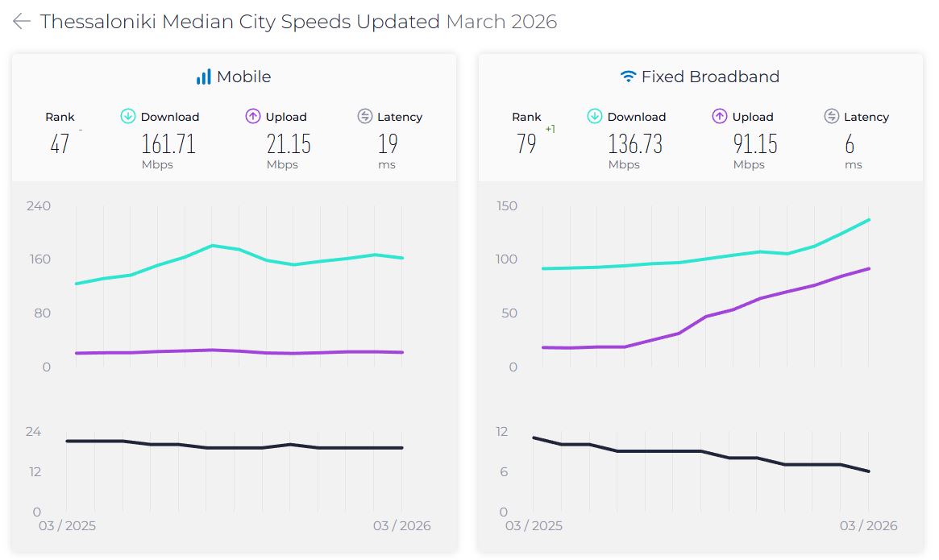Image resolution: width=939 pixels, height=560 pixels.
Task: Click the Fixed Broadband chart's 03 / 2025 marker
Action: (x=534, y=526)
